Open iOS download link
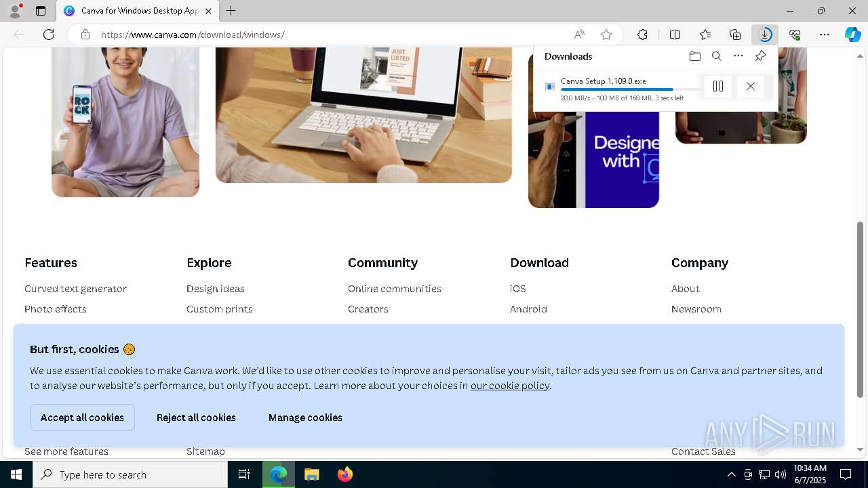This screenshot has height=488, width=868. click(x=518, y=289)
